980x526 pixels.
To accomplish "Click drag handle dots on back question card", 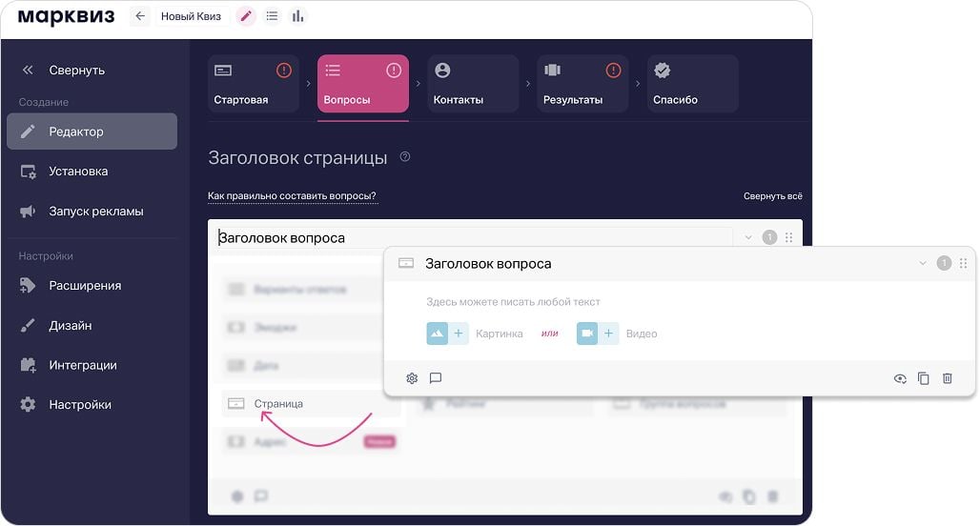I will click(788, 237).
